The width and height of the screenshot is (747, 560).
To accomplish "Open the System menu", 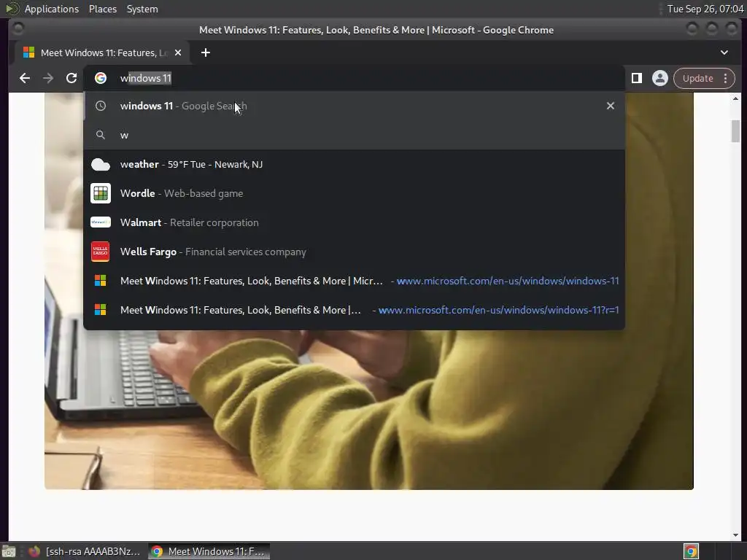I will [x=142, y=9].
